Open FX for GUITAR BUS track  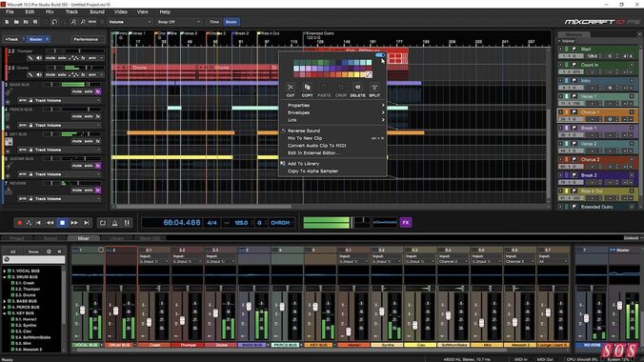tap(98, 166)
